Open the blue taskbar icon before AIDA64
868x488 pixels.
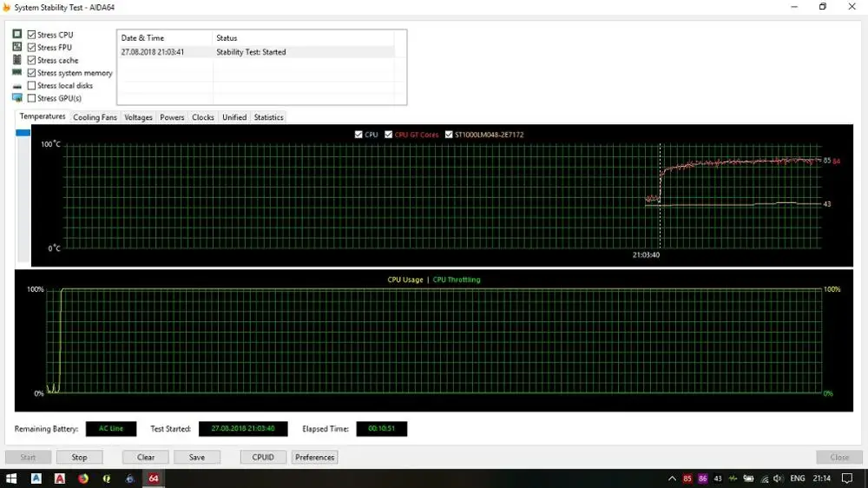[x=129, y=478]
